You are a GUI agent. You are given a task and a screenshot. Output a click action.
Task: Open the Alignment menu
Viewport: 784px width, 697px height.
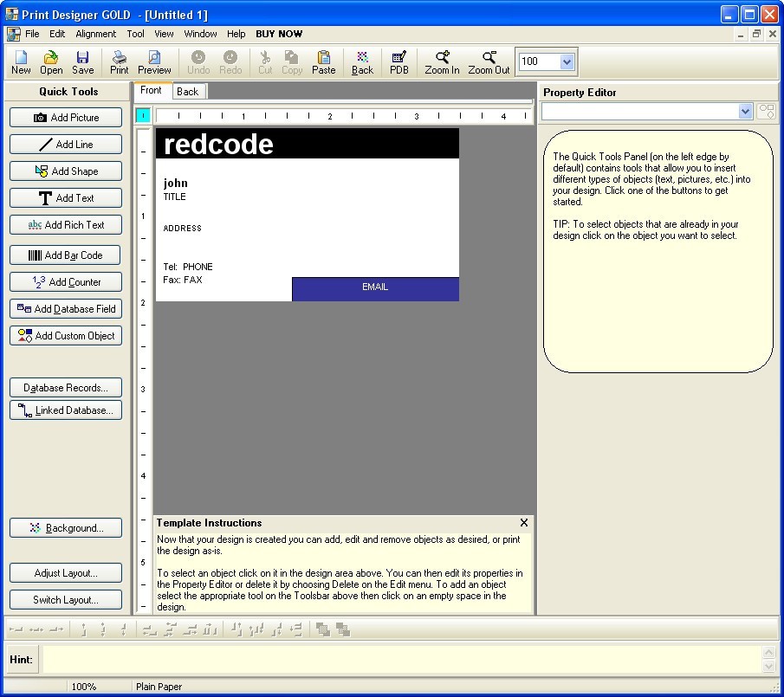click(x=95, y=34)
